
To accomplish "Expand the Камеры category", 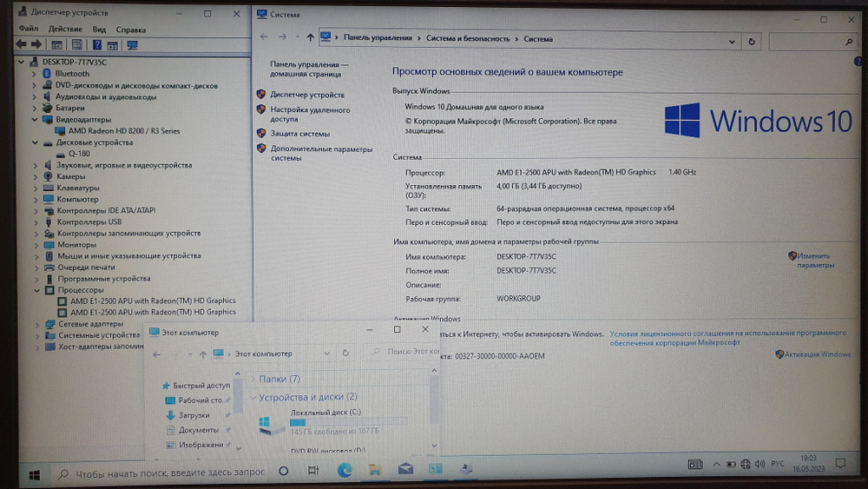I will (36, 176).
